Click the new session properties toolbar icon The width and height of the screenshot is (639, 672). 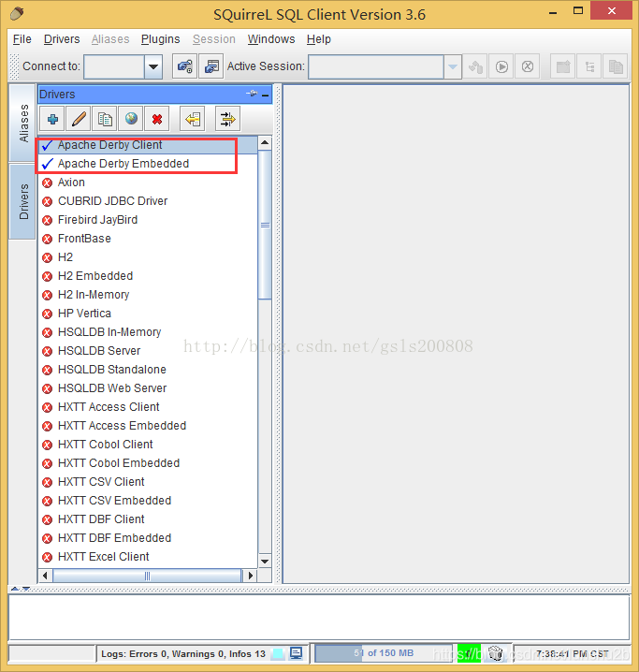(x=211, y=66)
